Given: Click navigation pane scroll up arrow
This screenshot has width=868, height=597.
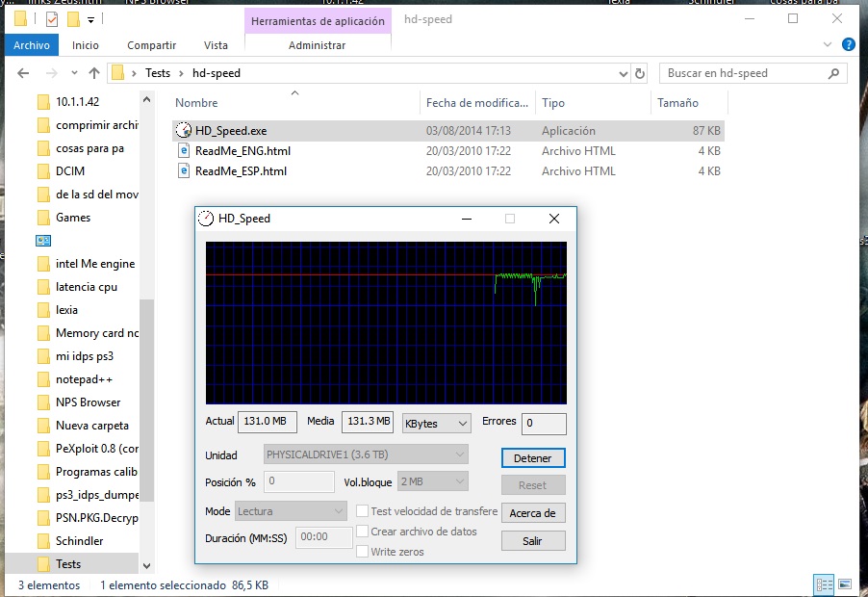Looking at the screenshot, I should [x=146, y=100].
